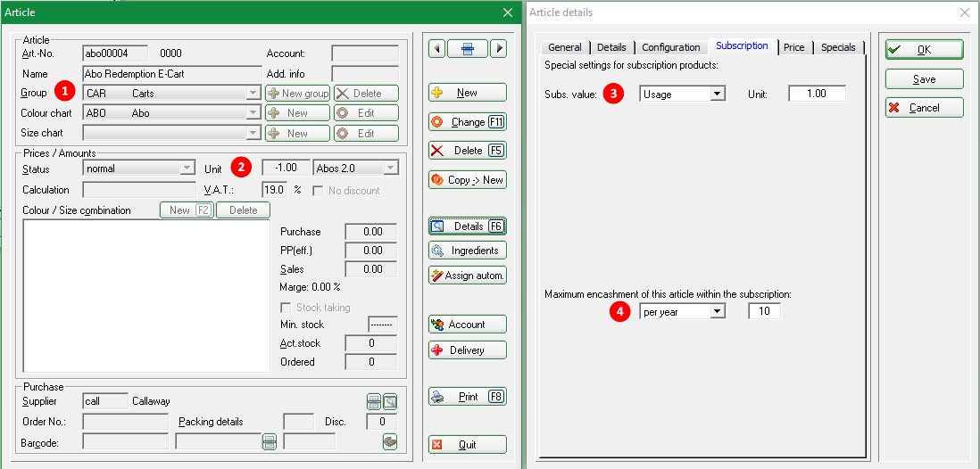Click the Purchase price field
The width and height of the screenshot is (980, 469).
click(371, 232)
